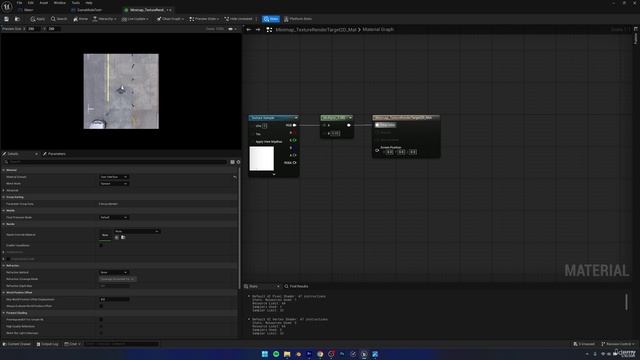Open the Refraction Method dropdown
Image resolution: width=640 pixels, height=360 pixels.
click(114, 272)
